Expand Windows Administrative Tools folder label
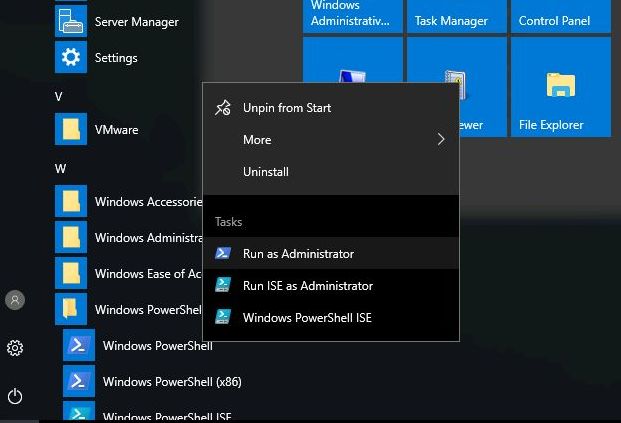This screenshot has width=621, height=423. (149, 238)
